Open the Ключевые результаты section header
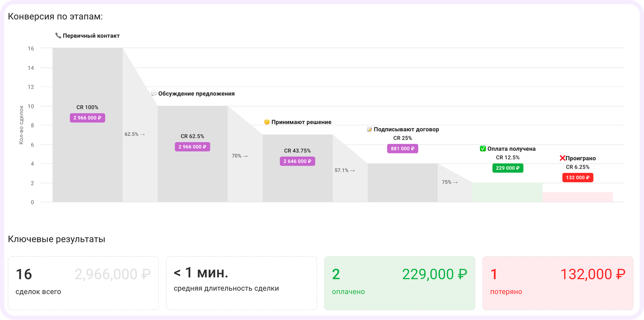 coord(56,239)
